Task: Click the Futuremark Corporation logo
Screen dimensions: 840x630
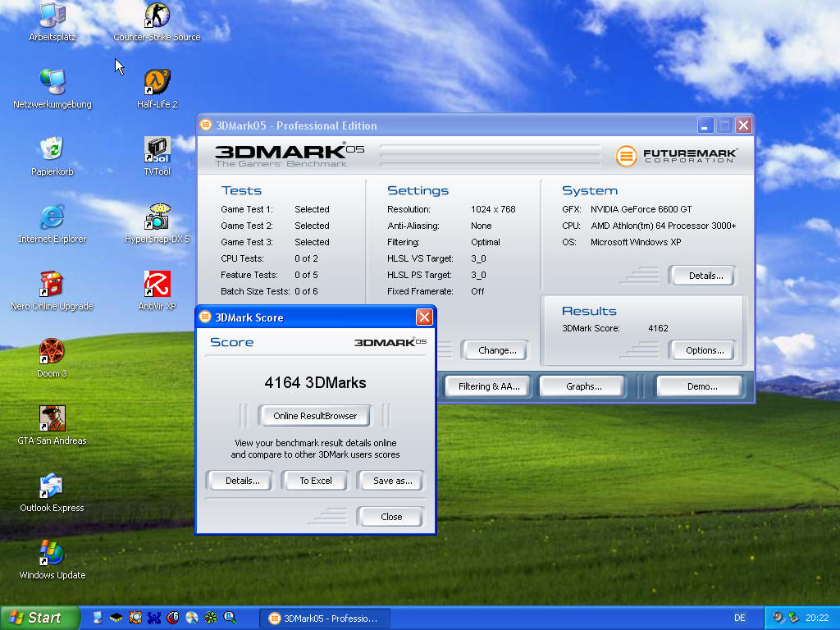Action: (x=677, y=155)
